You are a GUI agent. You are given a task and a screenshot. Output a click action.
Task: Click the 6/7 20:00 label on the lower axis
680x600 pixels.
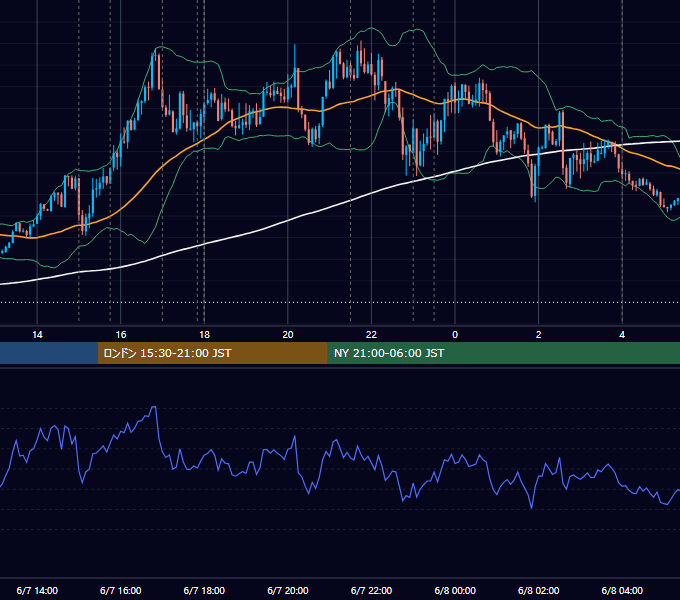click(x=288, y=590)
